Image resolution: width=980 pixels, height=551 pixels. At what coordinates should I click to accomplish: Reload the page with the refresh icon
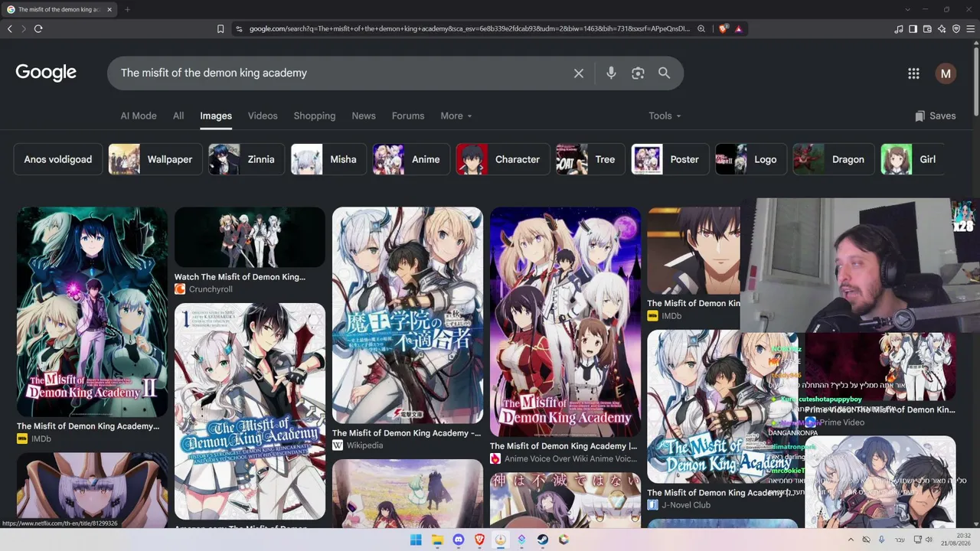point(38,29)
